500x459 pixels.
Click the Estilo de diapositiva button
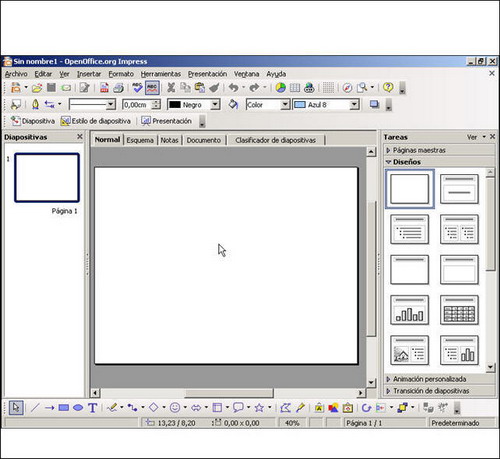coord(96,121)
